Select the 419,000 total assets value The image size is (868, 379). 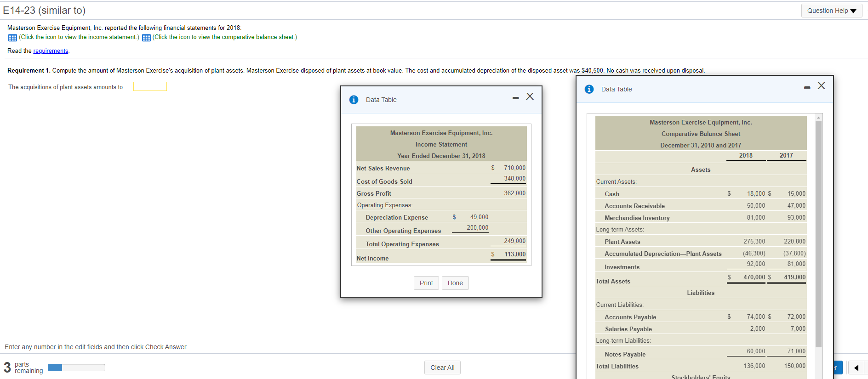tap(795, 277)
